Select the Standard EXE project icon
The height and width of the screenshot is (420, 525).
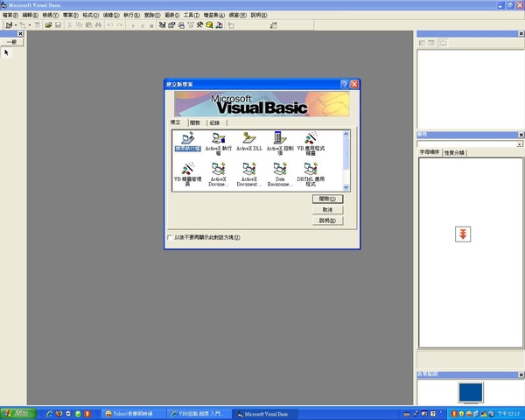point(187,142)
